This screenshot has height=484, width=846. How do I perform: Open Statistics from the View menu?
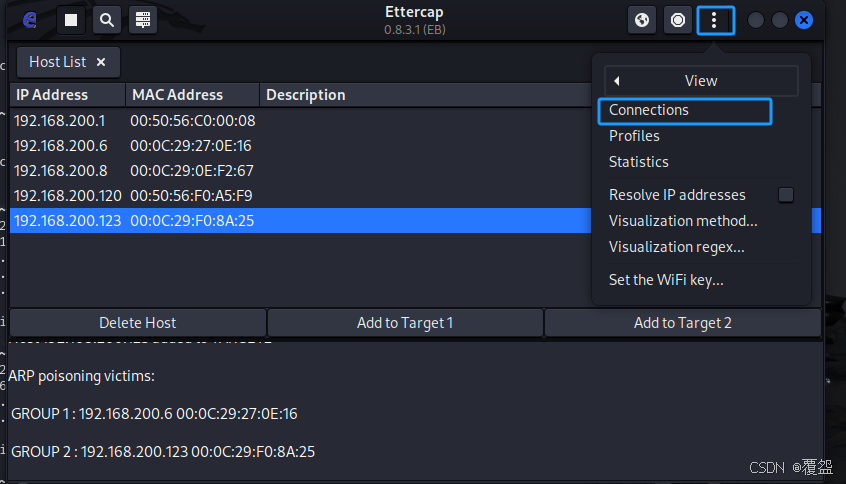pos(638,162)
